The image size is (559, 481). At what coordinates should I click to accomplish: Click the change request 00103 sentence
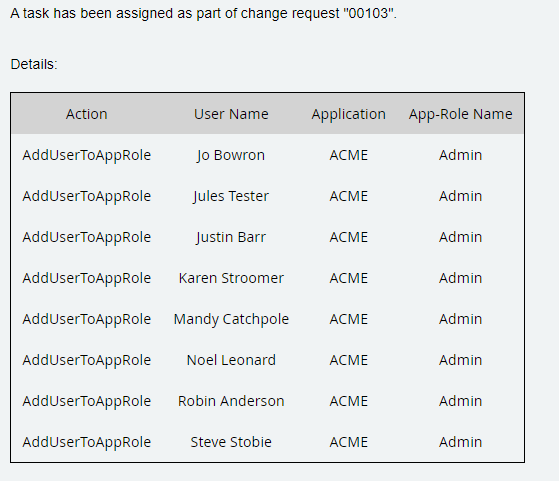204,14
